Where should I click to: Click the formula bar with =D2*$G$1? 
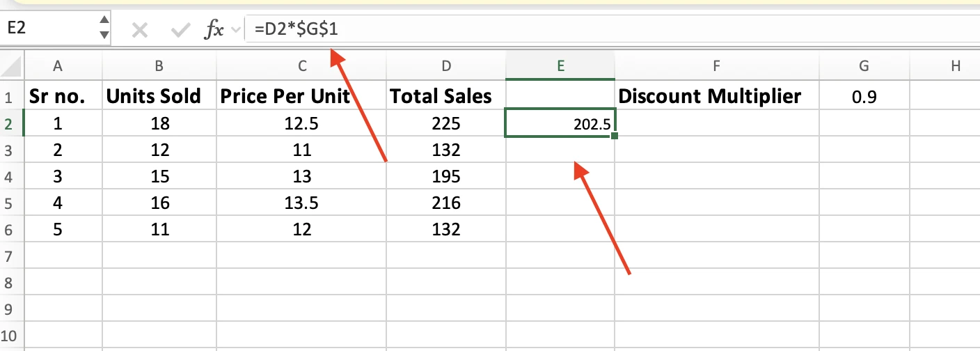point(612,29)
